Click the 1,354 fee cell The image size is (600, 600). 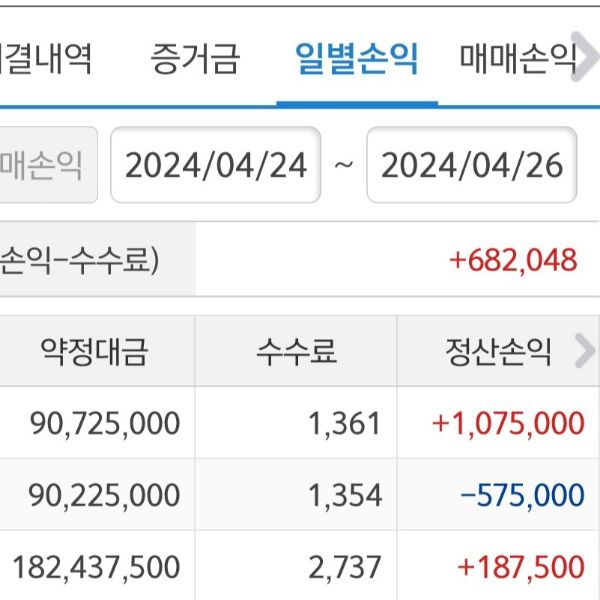[346, 495]
